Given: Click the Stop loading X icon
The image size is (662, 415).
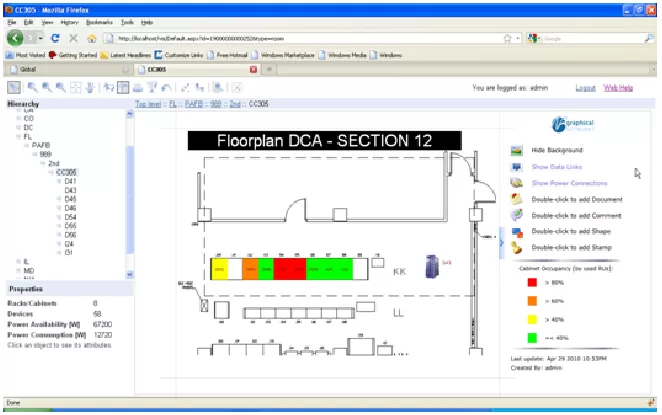Looking at the screenshot, I should [x=73, y=38].
